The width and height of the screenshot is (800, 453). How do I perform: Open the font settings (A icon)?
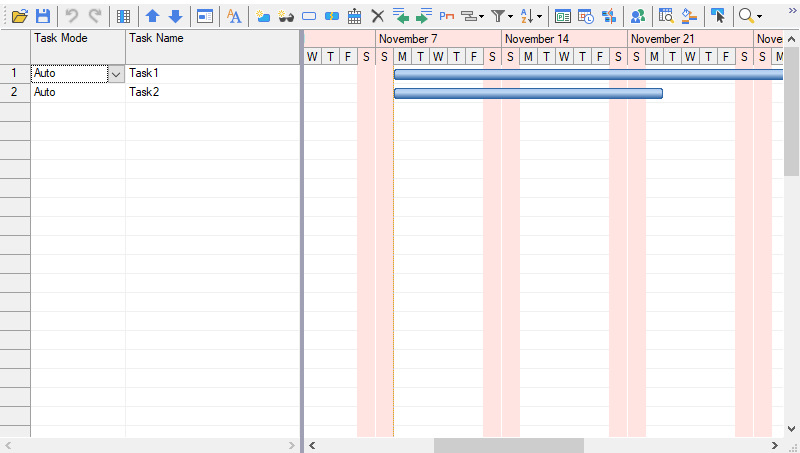(x=234, y=16)
